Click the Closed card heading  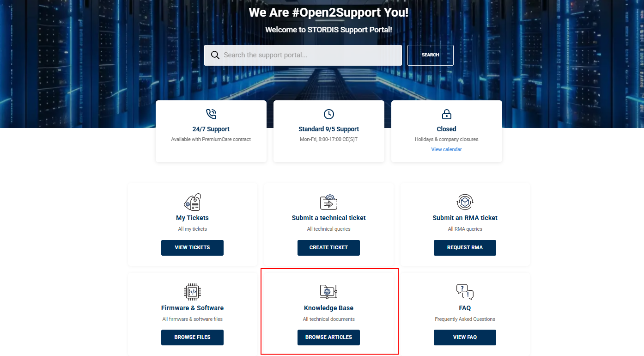(446, 129)
